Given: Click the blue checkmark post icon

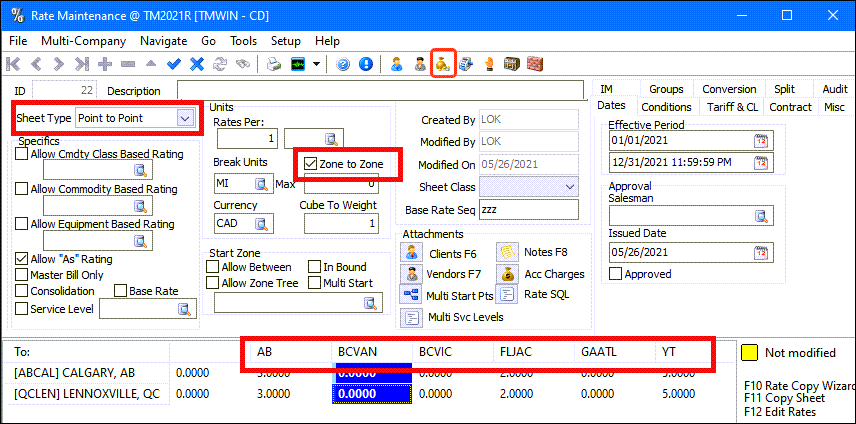Looking at the screenshot, I should point(174,64).
